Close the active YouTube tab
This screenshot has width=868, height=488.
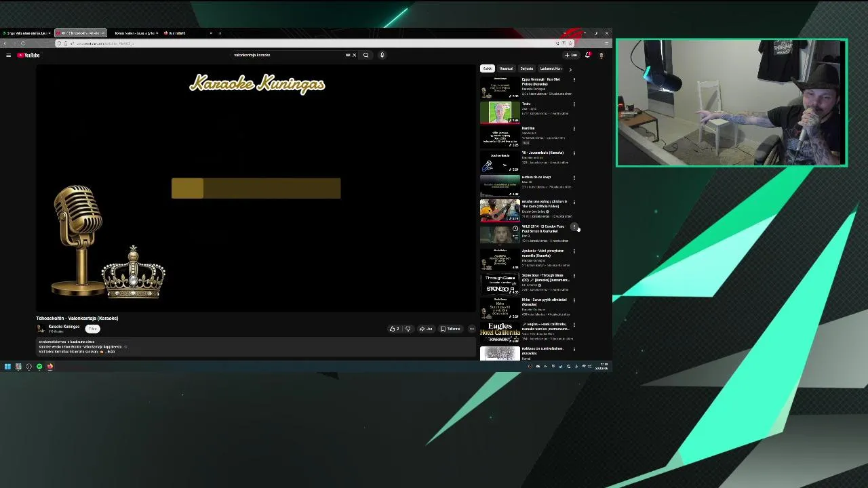pos(103,33)
